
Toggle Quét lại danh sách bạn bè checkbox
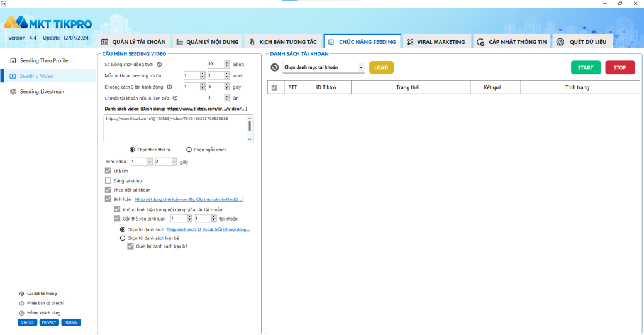click(130, 246)
